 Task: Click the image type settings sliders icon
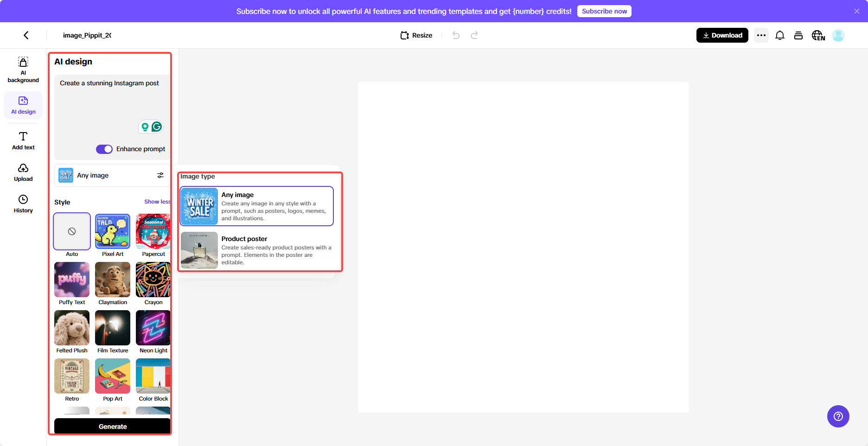[x=160, y=175]
